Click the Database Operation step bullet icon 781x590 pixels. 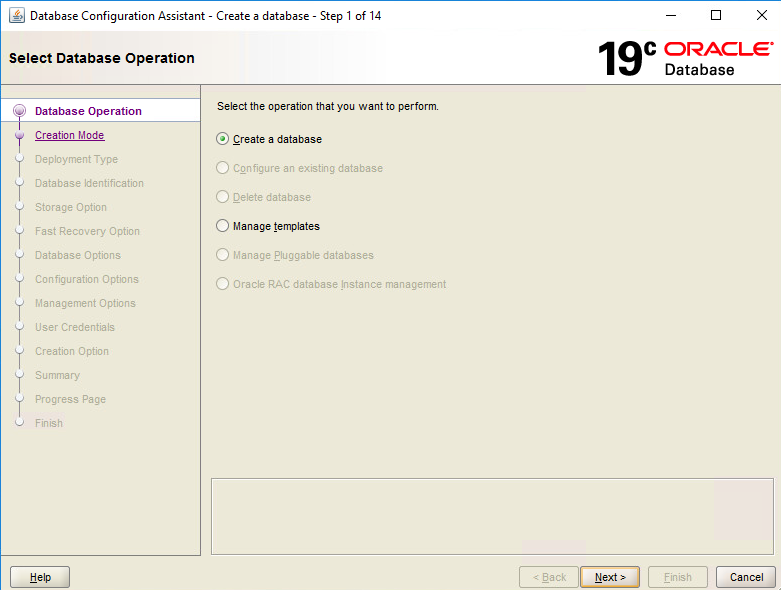coord(19,111)
